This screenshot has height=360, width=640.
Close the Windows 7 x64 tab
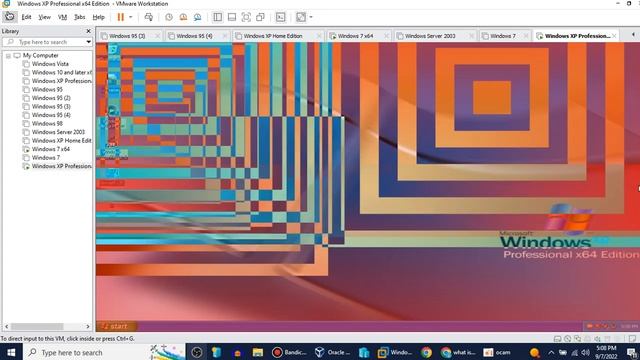tap(386, 36)
